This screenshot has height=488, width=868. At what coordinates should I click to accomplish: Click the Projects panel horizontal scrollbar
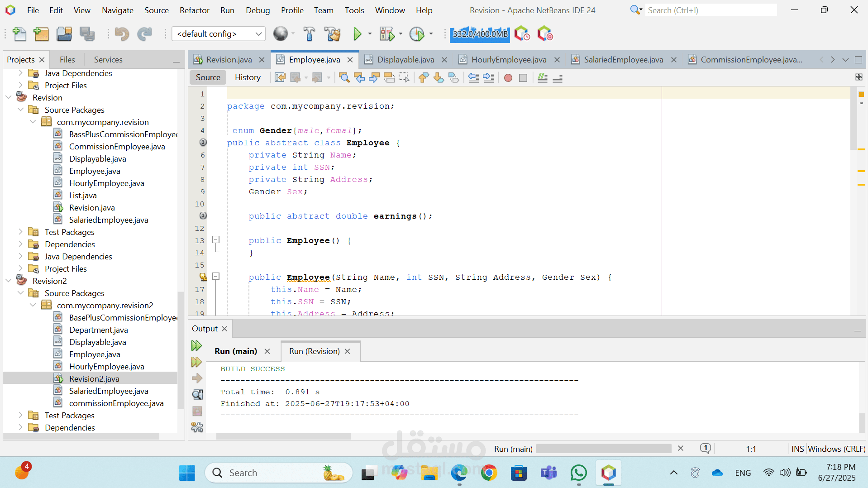81,436
